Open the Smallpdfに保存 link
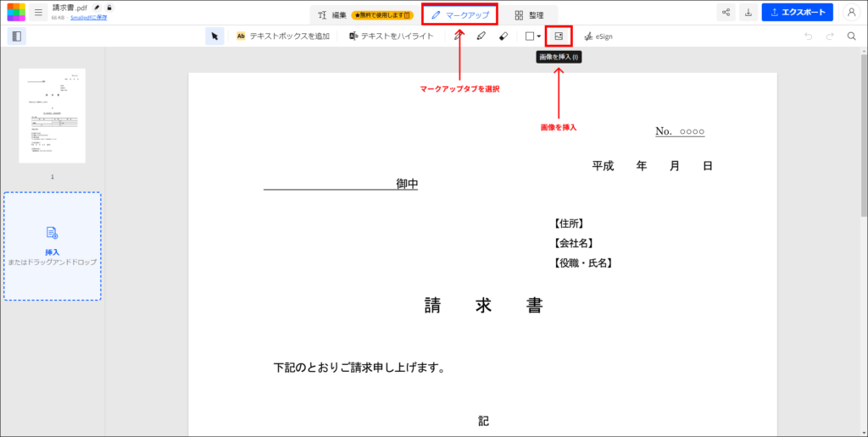 pos(88,18)
